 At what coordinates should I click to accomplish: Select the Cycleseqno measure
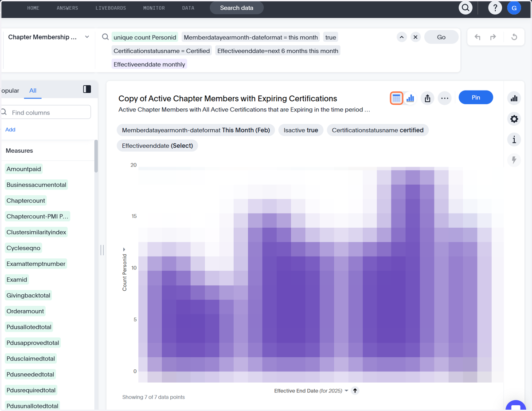[23, 248]
